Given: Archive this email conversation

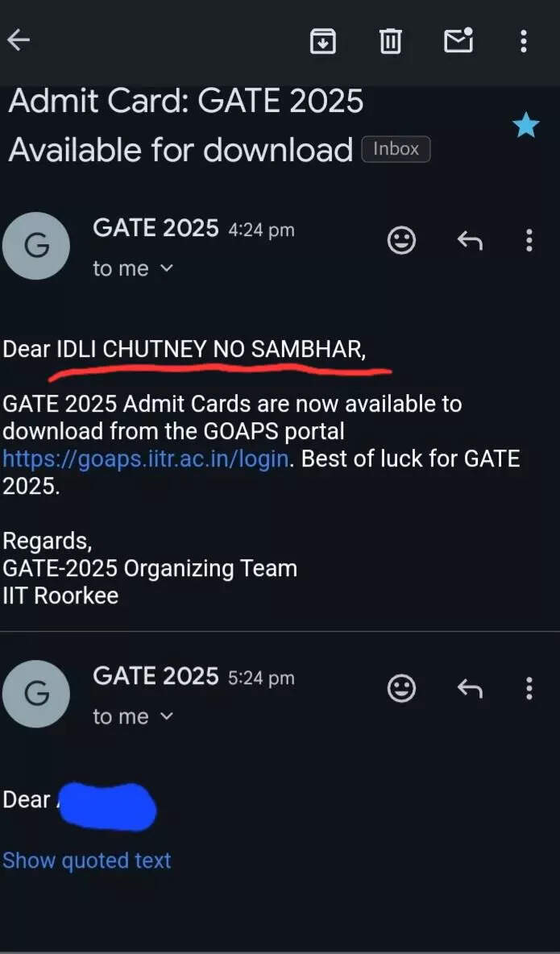Looking at the screenshot, I should 323,40.
